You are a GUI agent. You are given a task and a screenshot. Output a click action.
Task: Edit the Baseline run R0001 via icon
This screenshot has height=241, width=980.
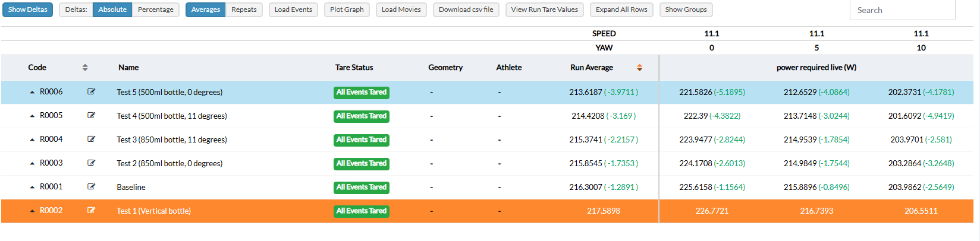click(91, 186)
